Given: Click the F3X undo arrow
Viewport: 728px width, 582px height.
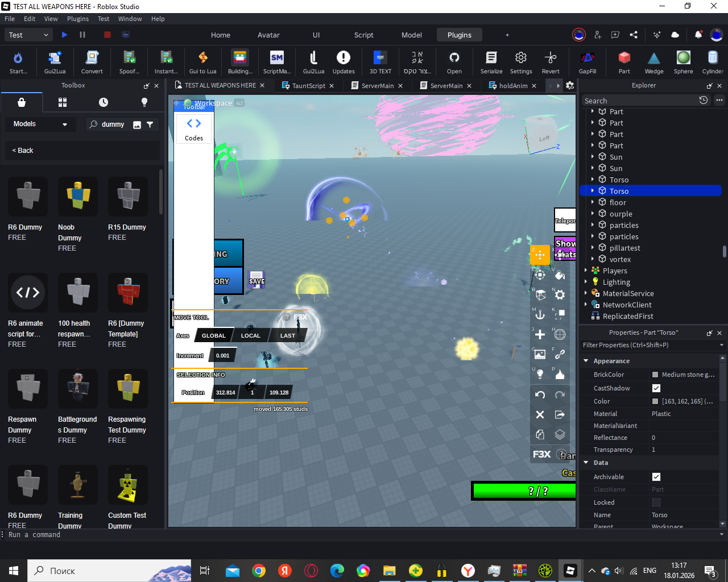Looking at the screenshot, I should pyautogui.click(x=540, y=395).
